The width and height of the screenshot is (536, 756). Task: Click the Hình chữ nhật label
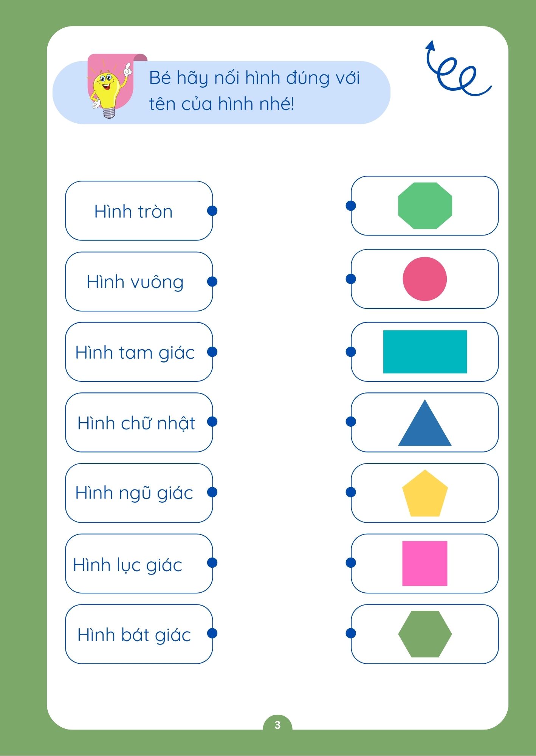click(136, 423)
